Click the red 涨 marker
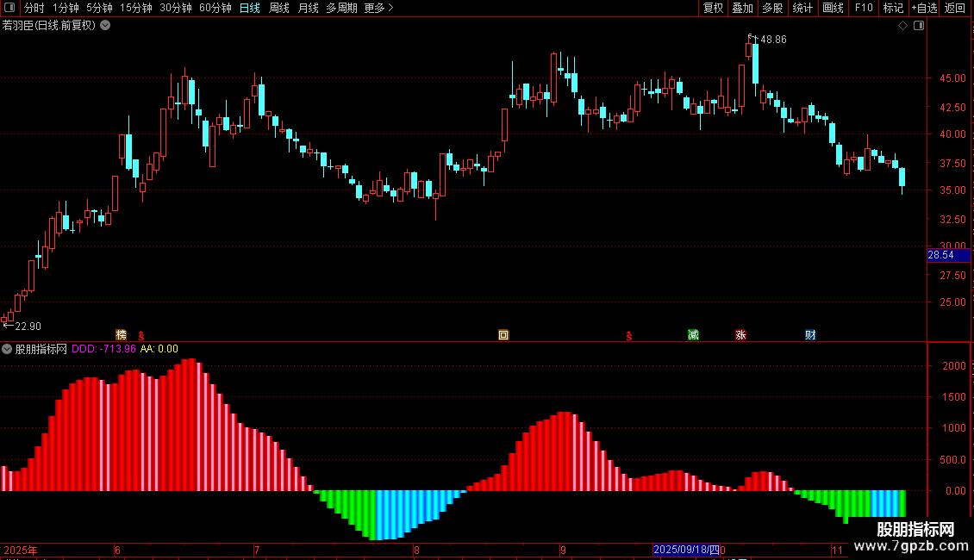The image size is (974, 560). 740,335
